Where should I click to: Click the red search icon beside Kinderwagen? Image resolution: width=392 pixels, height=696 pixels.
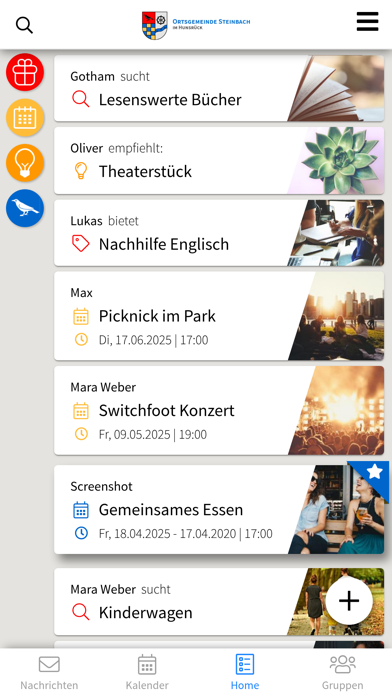pos(81,612)
